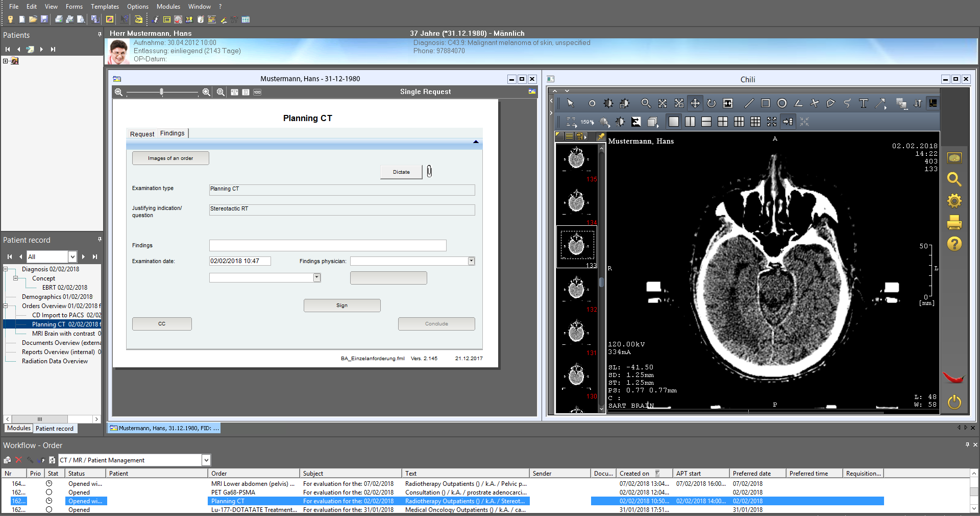The image size is (980, 516).
Task: Select the angle measurement tool
Action: point(798,103)
